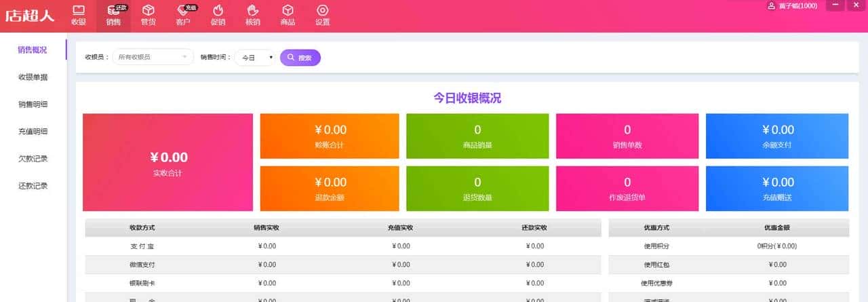This screenshot has width=868, height=302.
Task: Click the 使用优惠券 discount row label
Action: tap(656, 282)
